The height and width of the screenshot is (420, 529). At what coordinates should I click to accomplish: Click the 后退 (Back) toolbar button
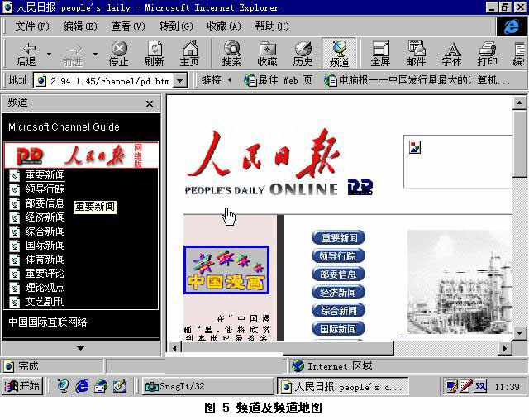point(26,54)
